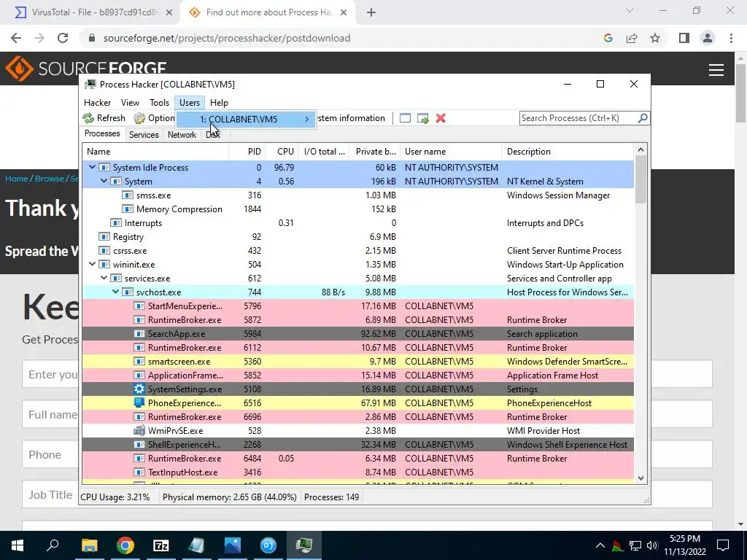
Task: Click the Registry process icon
Action: click(x=104, y=237)
